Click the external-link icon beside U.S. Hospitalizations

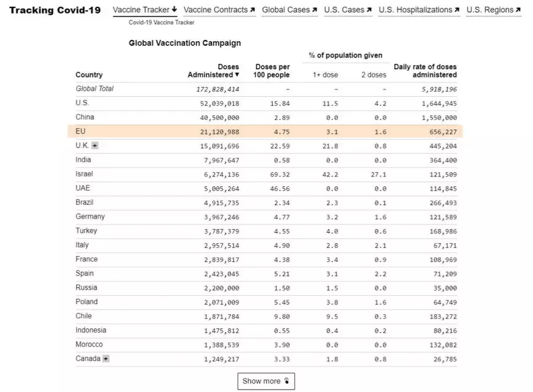[x=458, y=9]
